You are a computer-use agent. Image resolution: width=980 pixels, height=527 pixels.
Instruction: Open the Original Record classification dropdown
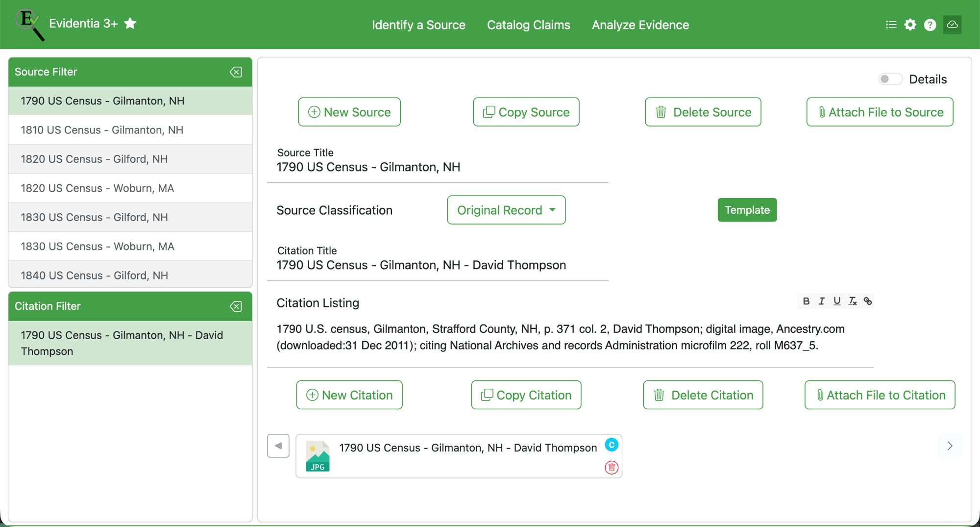click(506, 210)
